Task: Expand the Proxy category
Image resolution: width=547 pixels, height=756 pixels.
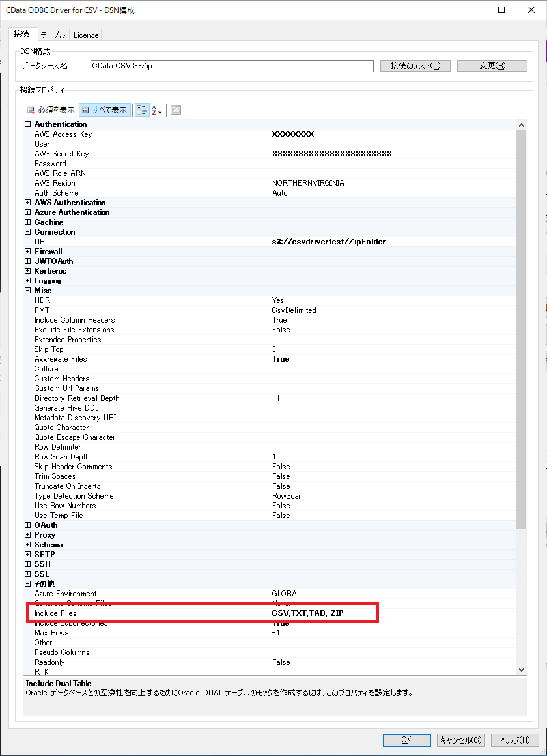Action: tap(28, 535)
